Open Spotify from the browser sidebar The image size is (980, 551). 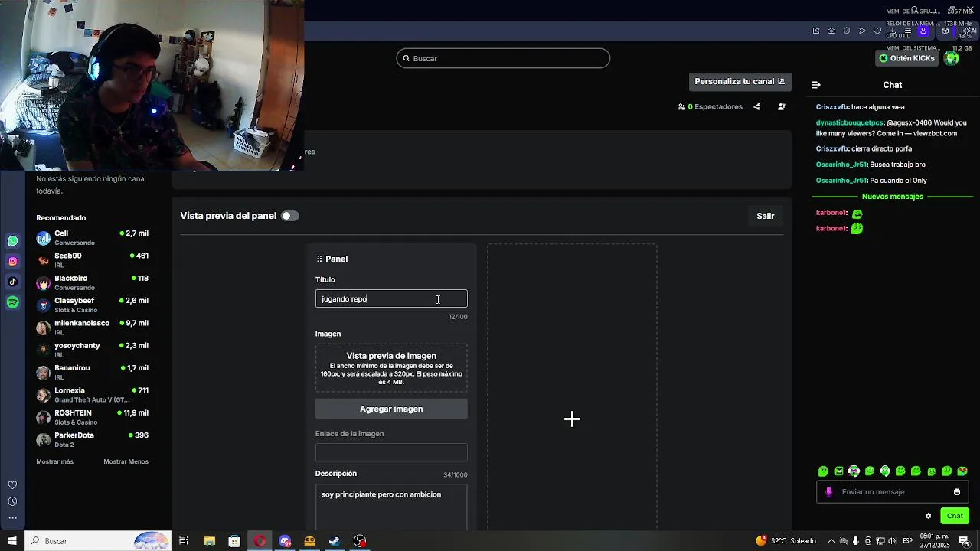click(13, 302)
